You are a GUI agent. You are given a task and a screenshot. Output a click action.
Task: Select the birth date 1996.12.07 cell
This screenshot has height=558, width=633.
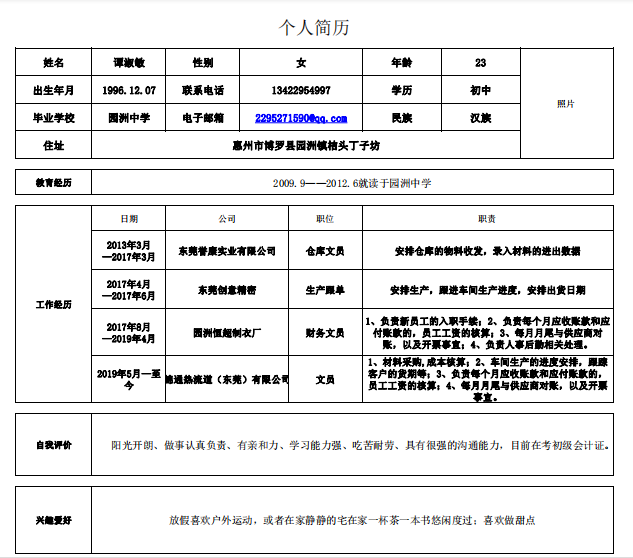click(x=129, y=90)
